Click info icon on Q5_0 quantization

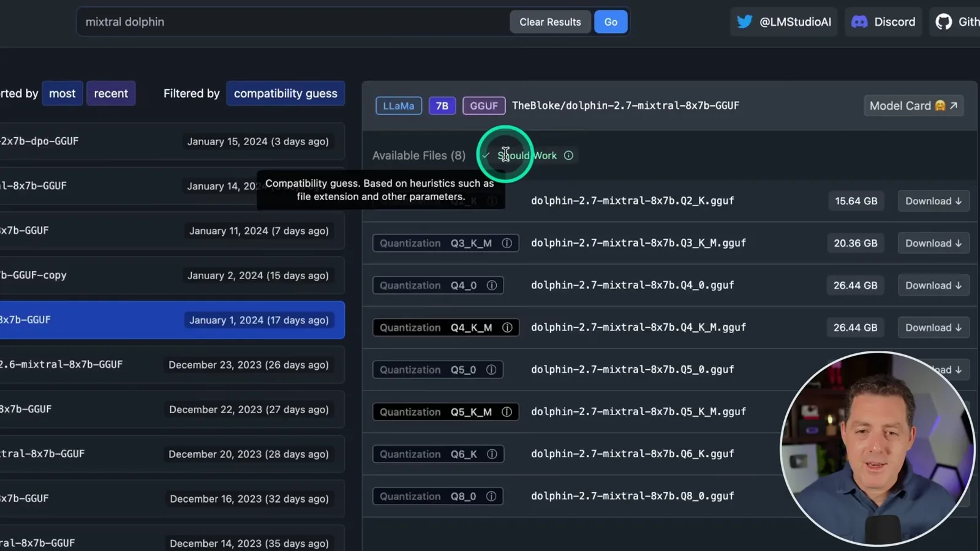point(491,370)
